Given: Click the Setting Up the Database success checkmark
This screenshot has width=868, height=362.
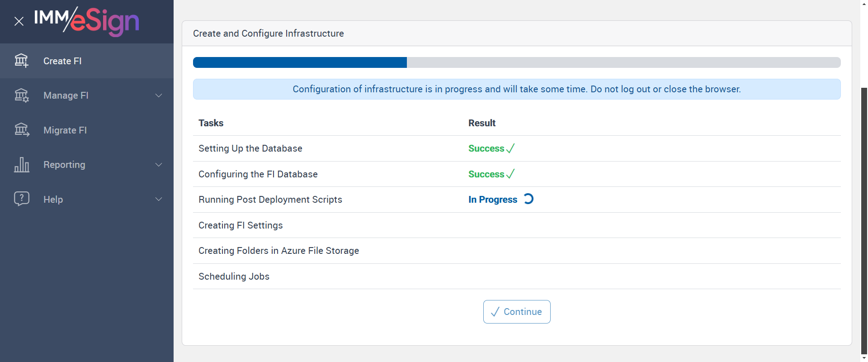Looking at the screenshot, I should 510,148.
